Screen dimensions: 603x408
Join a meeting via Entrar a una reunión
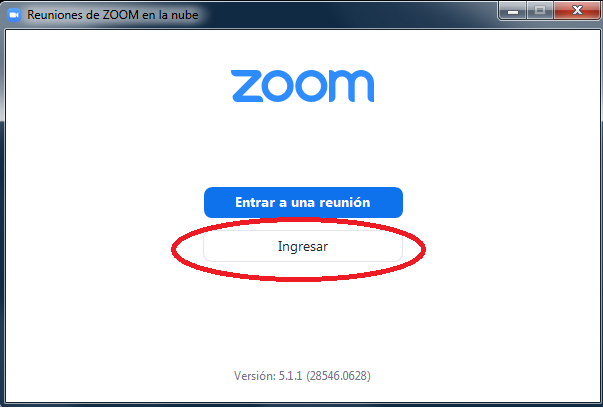(303, 203)
